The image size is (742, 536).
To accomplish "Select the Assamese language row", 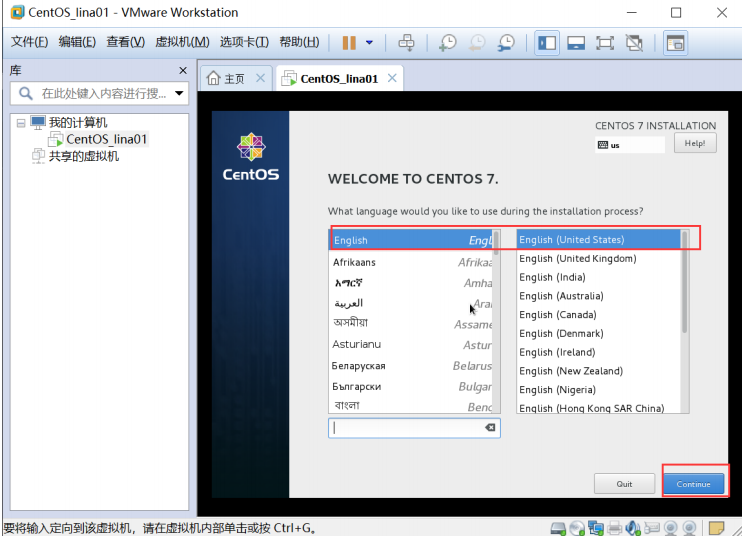I will click(x=411, y=324).
